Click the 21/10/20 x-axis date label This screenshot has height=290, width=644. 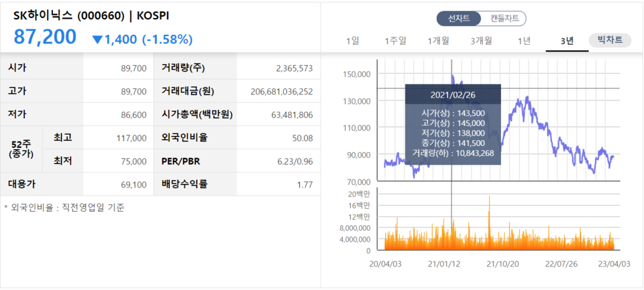(502, 264)
